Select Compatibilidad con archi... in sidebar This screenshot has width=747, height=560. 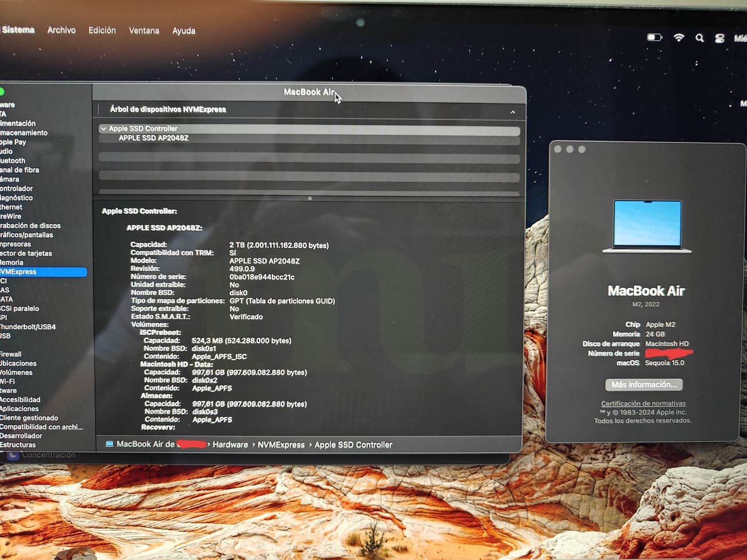click(41, 427)
